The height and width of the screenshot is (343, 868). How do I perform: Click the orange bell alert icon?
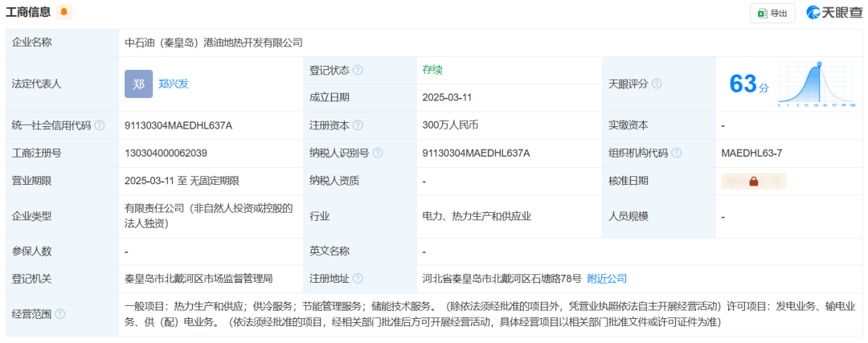[x=64, y=11]
